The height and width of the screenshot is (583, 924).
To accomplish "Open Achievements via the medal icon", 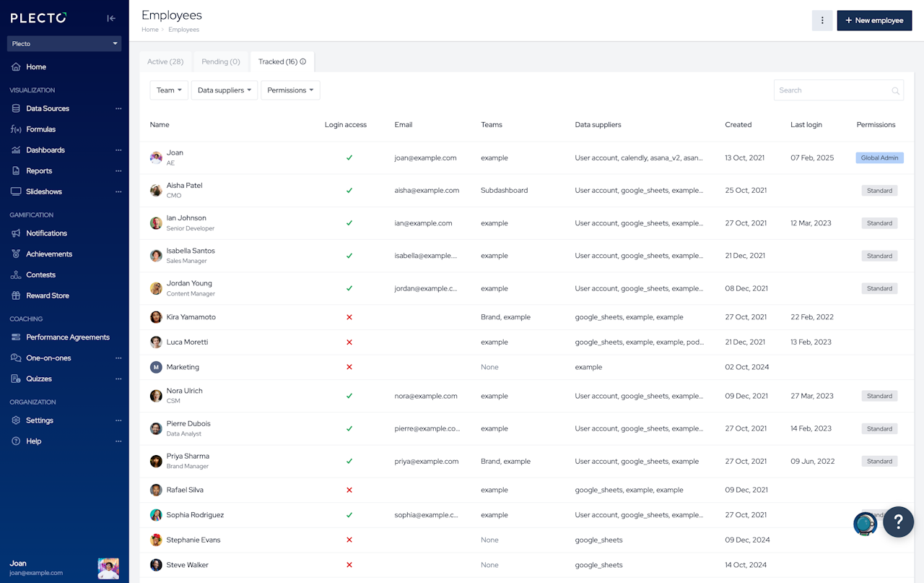I will (x=16, y=254).
